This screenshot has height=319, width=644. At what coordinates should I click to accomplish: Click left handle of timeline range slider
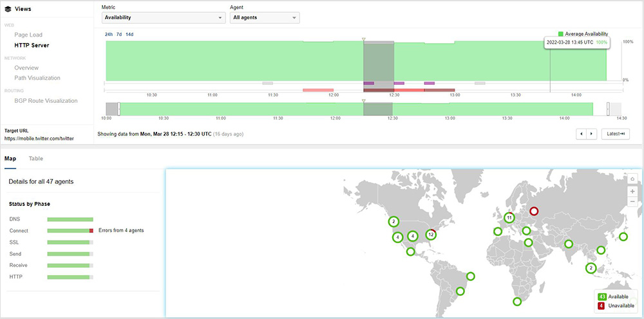[119, 109]
